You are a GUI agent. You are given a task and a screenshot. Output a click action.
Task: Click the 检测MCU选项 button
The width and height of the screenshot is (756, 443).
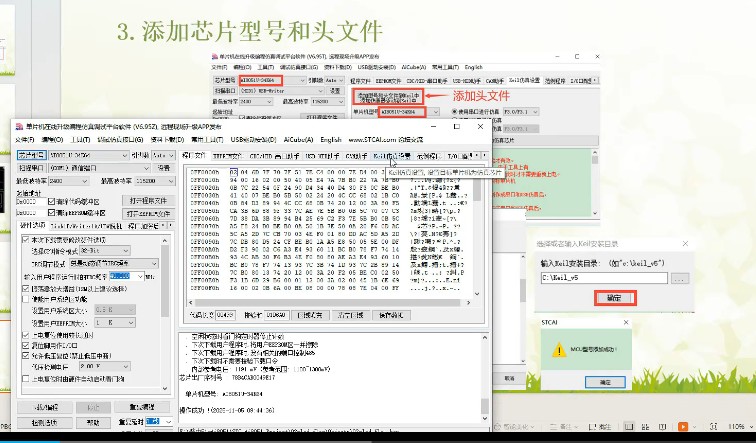coord(45,423)
